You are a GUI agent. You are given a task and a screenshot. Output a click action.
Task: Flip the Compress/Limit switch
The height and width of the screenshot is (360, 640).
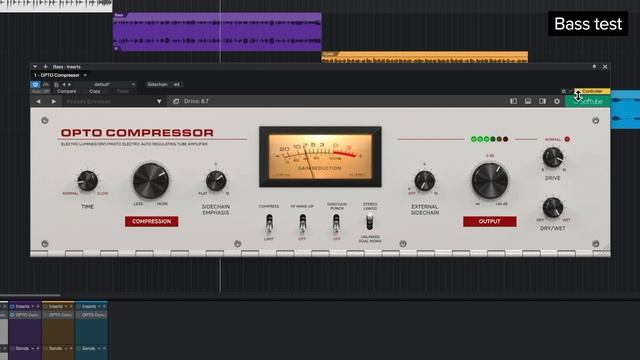pyautogui.click(x=269, y=223)
